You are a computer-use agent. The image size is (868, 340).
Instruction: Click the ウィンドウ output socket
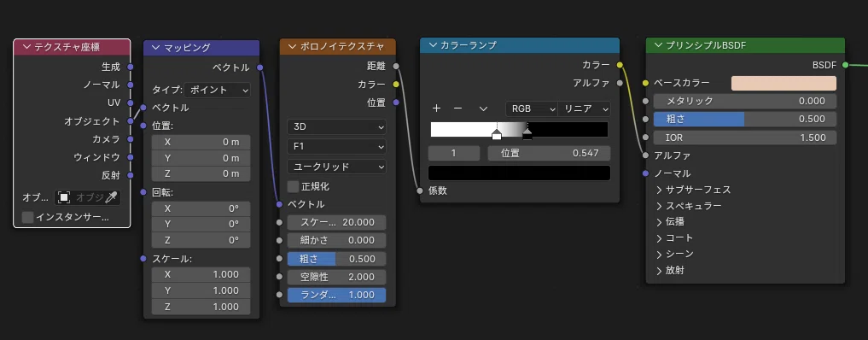click(131, 157)
